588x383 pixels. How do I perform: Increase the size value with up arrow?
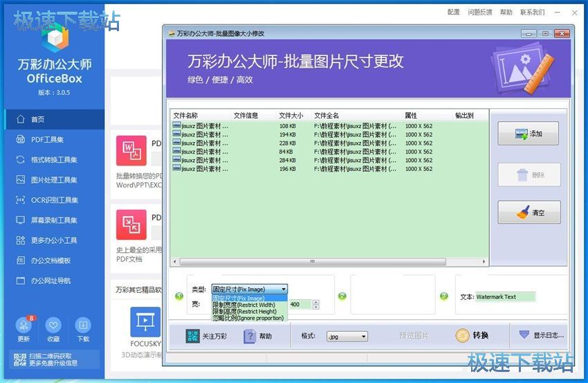(315, 302)
